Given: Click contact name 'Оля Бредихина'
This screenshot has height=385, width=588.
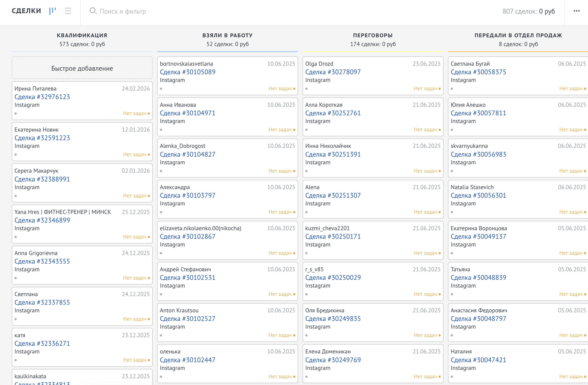Looking at the screenshot, I should point(325,311).
